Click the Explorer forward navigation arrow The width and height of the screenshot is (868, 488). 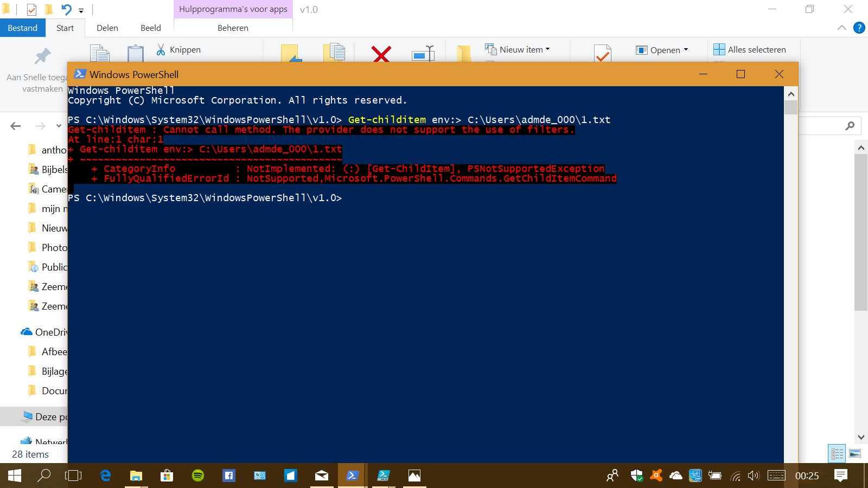pos(40,126)
